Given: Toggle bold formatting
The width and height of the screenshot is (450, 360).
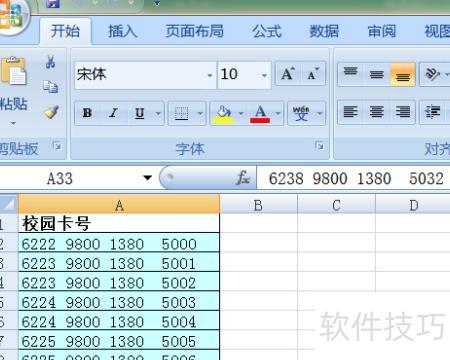Looking at the screenshot, I should coord(87,113).
